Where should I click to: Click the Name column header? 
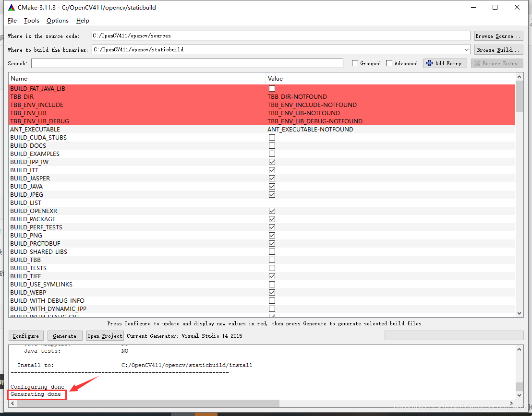tap(137, 78)
